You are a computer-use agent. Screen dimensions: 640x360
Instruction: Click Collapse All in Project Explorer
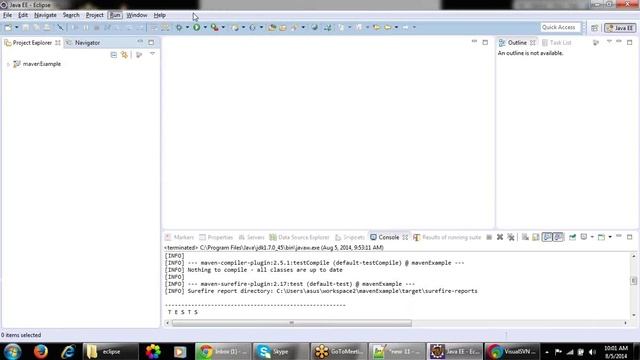[x=113, y=55]
